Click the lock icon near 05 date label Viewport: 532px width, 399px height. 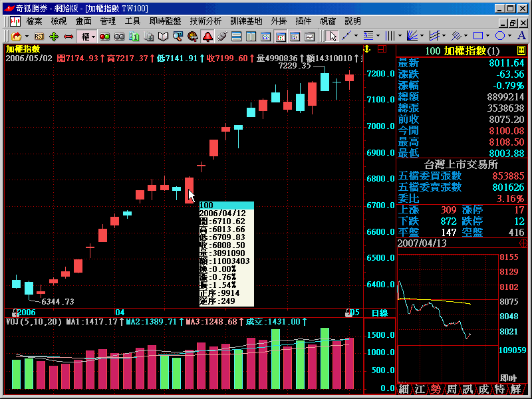pyautogui.click(x=348, y=313)
